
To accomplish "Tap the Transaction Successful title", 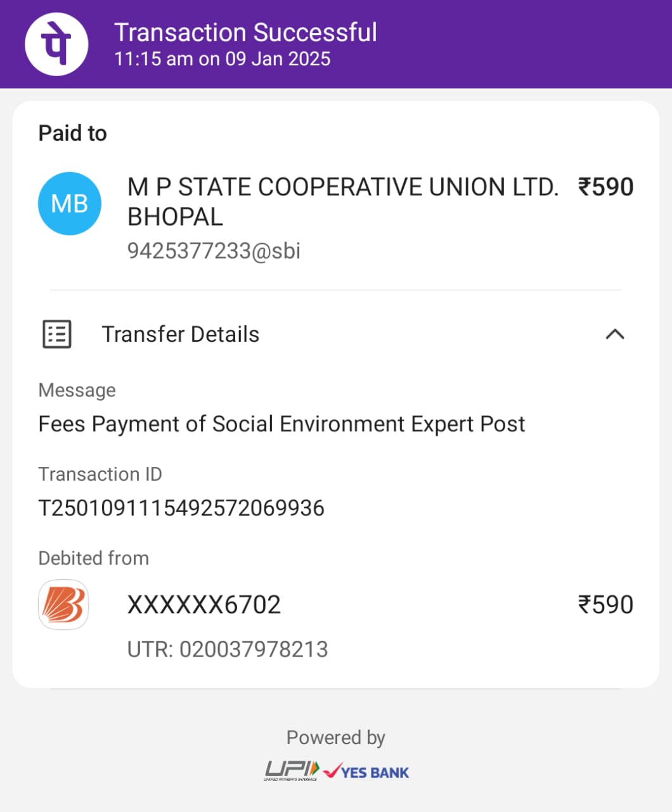I will pos(245,32).
